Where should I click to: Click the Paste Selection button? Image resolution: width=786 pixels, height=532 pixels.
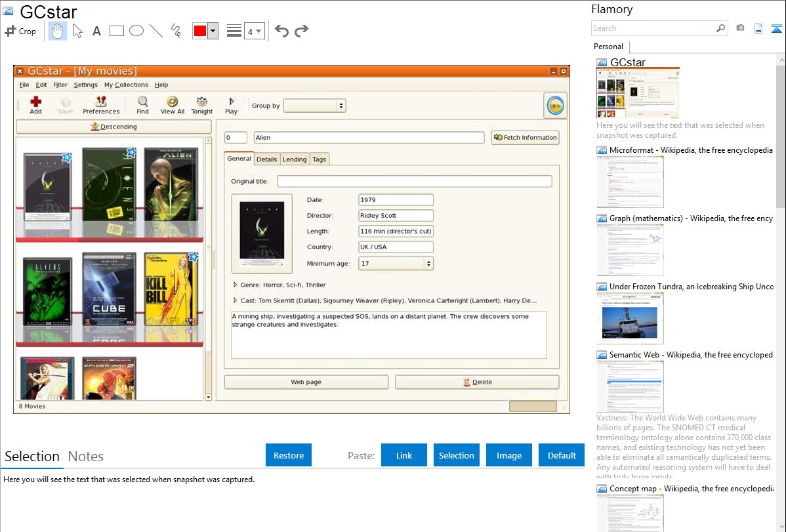pos(457,455)
